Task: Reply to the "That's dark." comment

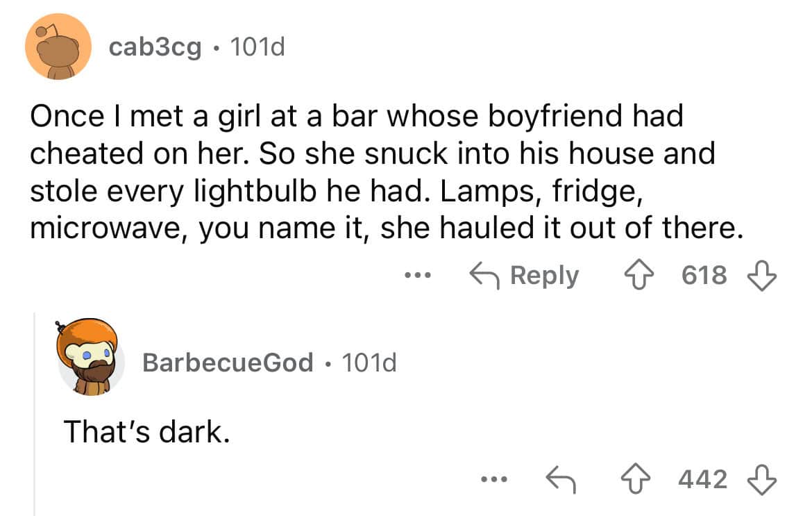Action: (561, 479)
